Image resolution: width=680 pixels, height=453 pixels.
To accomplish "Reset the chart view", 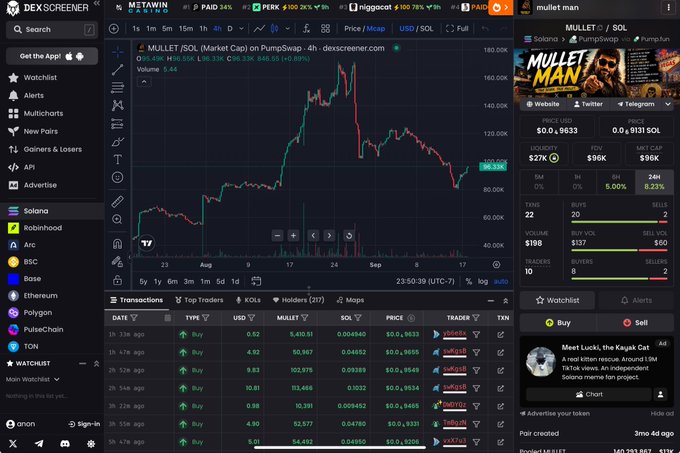I will [x=349, y=236].
